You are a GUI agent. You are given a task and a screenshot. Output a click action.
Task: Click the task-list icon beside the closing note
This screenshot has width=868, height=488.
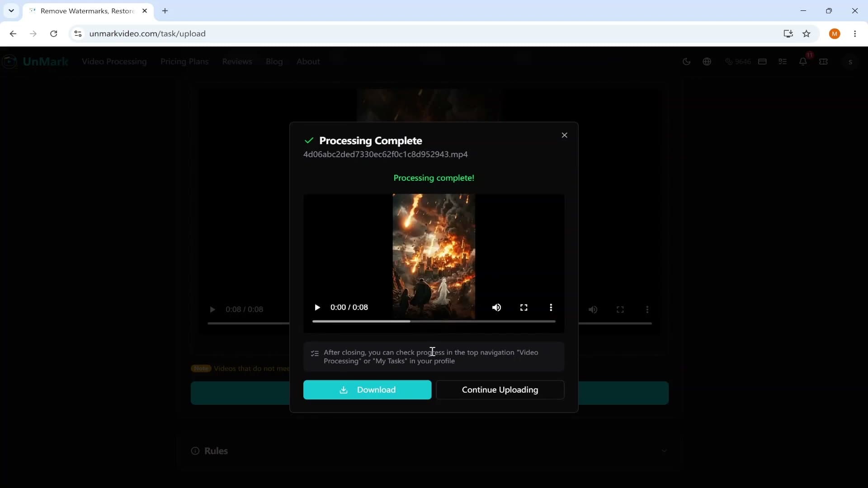point(315,353)
